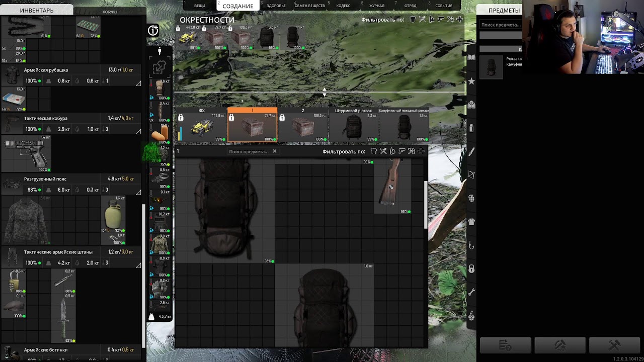Filter chest 1 contents by water drop icon
Screen dimensions: 644x362
[x=392, y=151]
